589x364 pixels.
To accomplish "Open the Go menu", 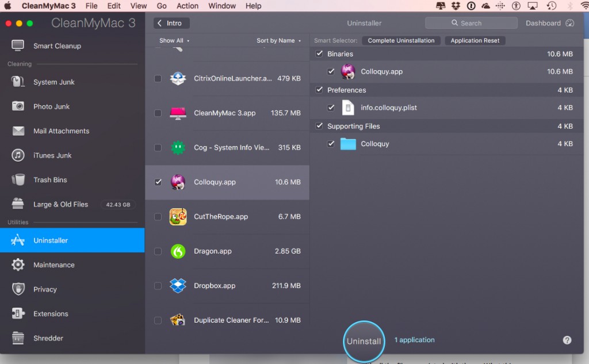I will [x=162, y=6].
